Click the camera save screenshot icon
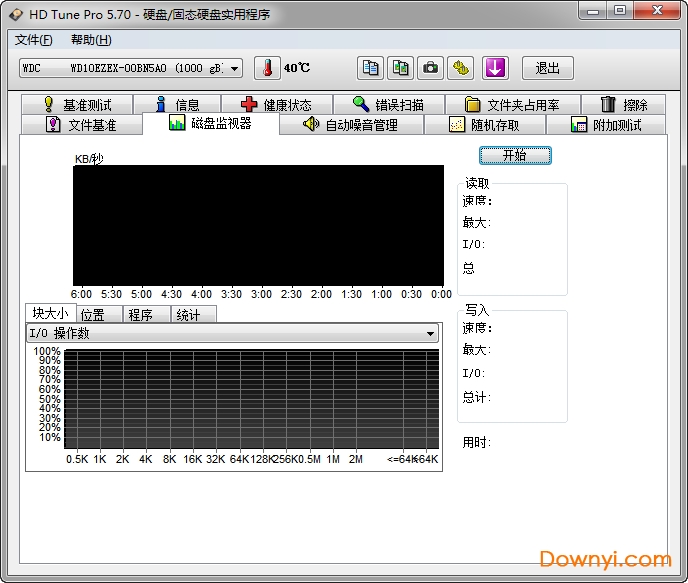 pos(430,68)
